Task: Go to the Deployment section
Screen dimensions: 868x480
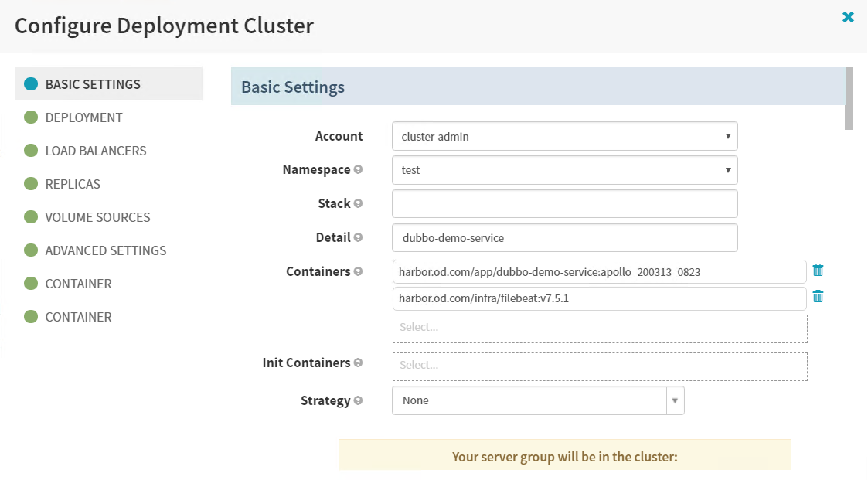Action: pyautogui.click(x=83, y=117)
